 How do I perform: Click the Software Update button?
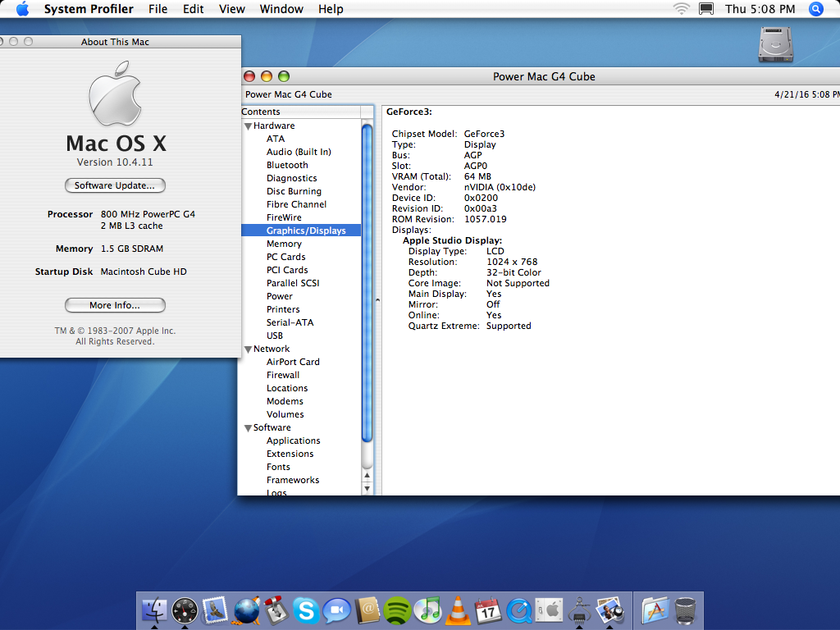pyautogui.click(x=115, y=185)
